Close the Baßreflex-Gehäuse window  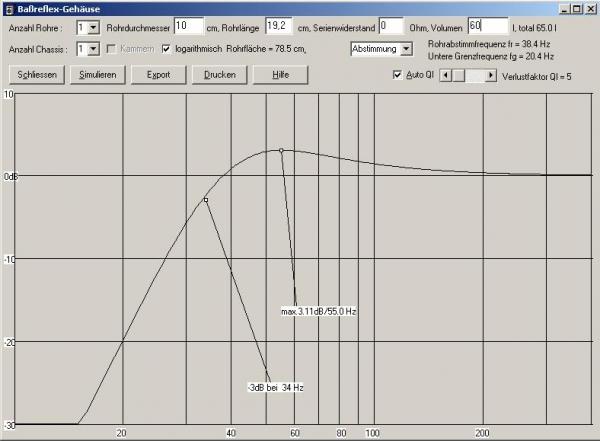coord(589,8)
